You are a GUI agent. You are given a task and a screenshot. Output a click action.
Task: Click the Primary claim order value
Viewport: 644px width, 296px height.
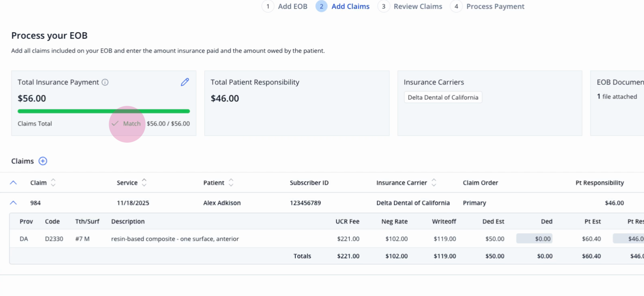474,203
